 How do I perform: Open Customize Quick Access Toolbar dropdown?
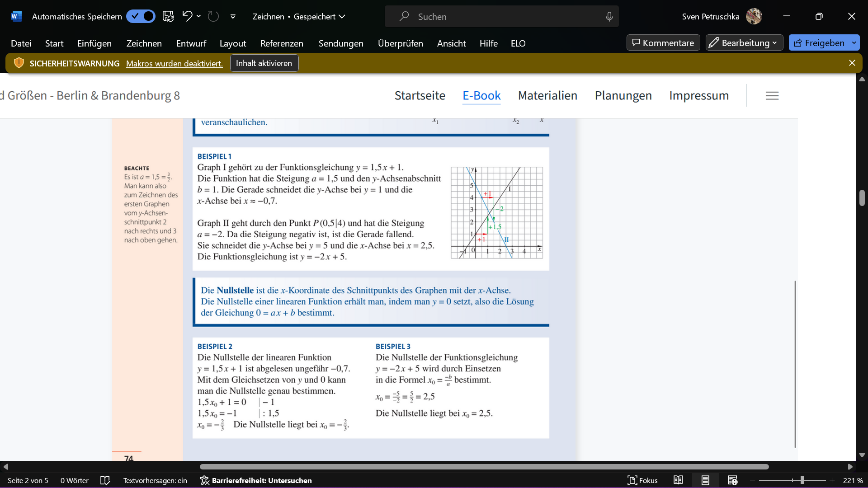(x=233, y=17)
